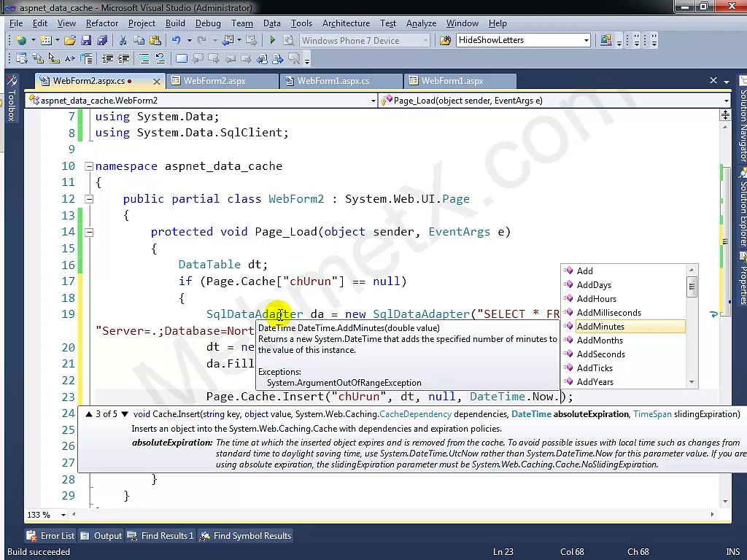
Task: Click the Copy toolbar icon
Action: (x=139, y=41)
